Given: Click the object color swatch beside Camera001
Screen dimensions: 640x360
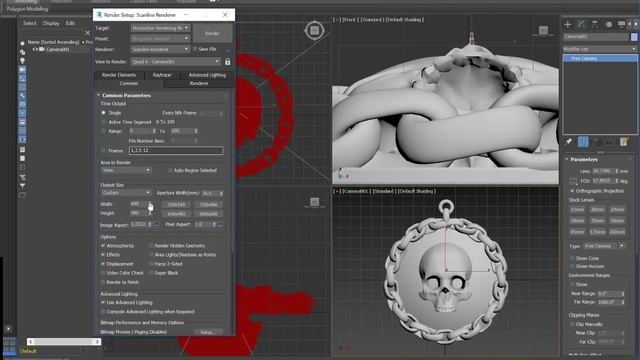Looking at the screenshot, I should click(x=633, y=37).
